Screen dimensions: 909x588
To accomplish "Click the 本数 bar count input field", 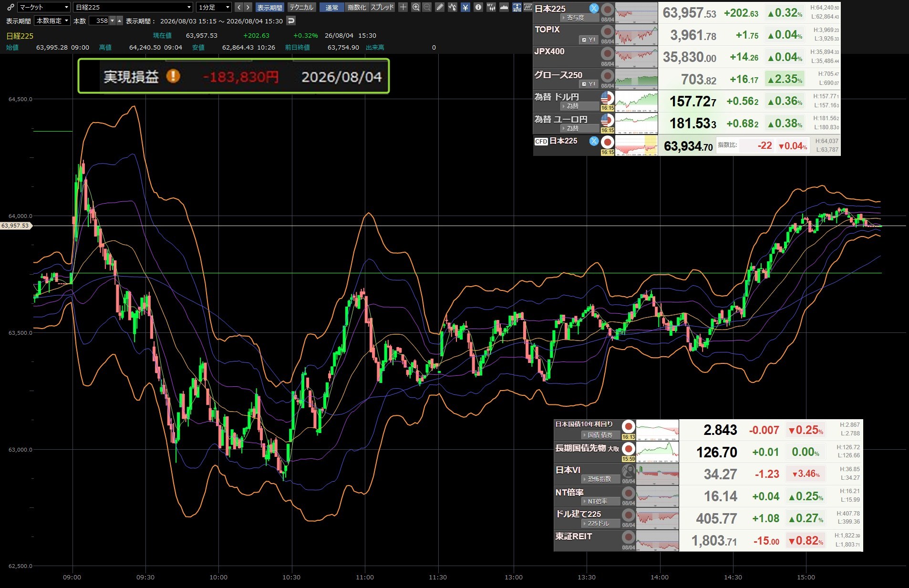I will click(99, 21).
